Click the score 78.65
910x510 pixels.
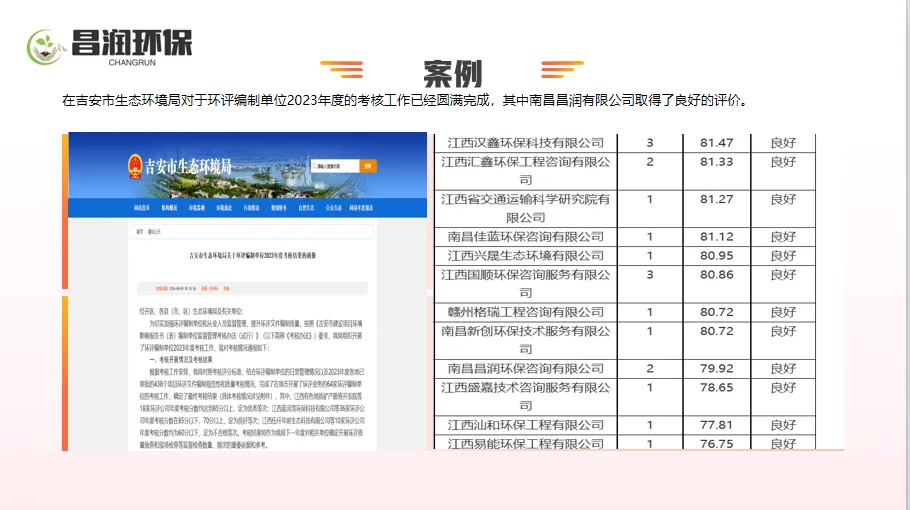click(x=716, y=388)
